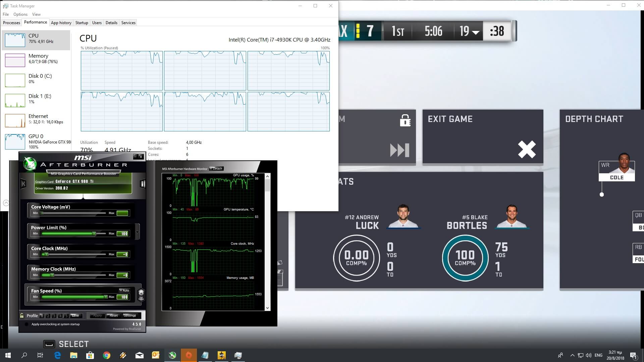Viewport: 644px width, 362px height.
Task: Click the Settings button in Afterburner
Action: (130, 315)
